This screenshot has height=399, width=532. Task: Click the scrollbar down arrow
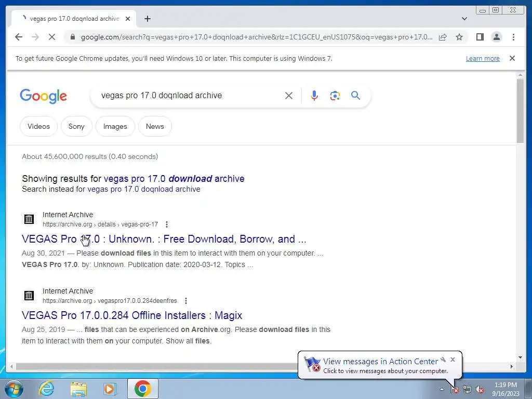click(520, 357)
